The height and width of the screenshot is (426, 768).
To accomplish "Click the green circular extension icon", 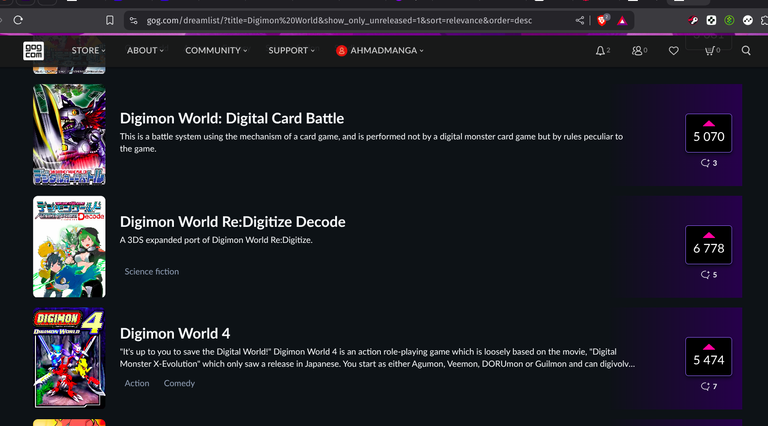I will tap(729, 20).
